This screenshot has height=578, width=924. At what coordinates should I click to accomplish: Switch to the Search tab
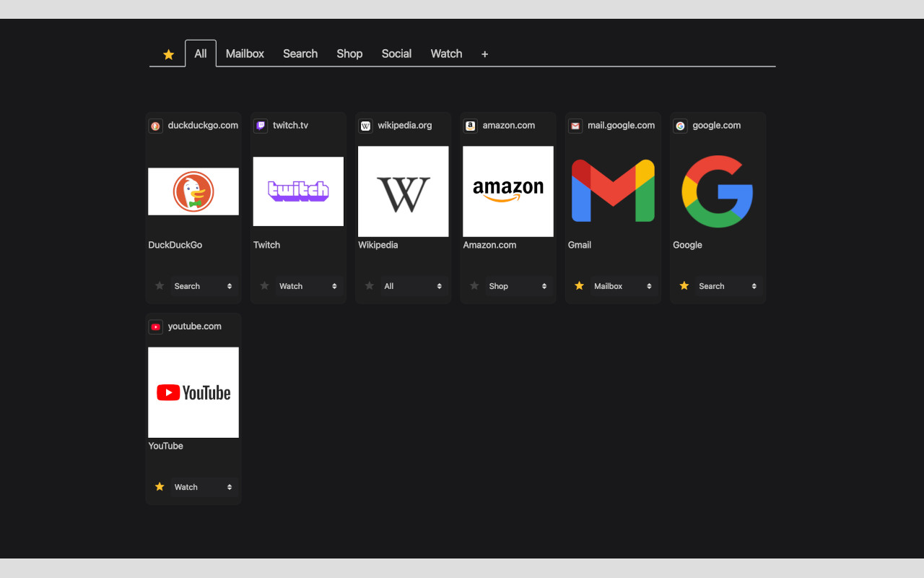tap(300, 53)
